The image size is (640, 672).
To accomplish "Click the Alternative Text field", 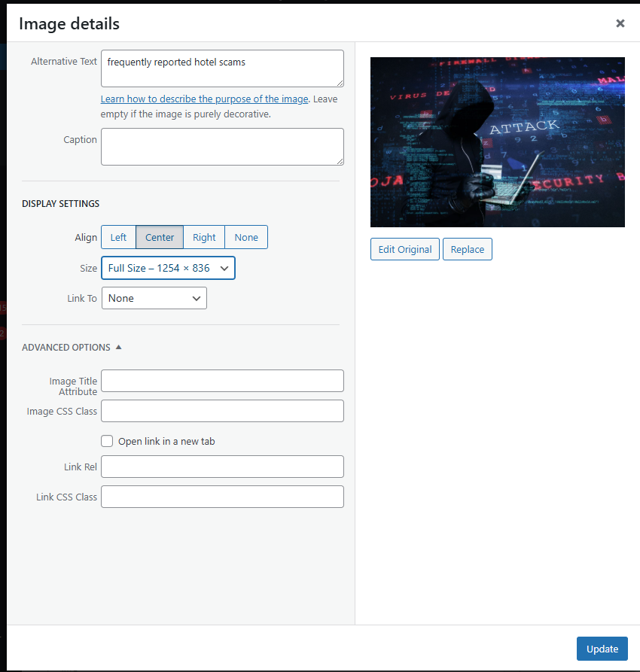I will 222,68.
